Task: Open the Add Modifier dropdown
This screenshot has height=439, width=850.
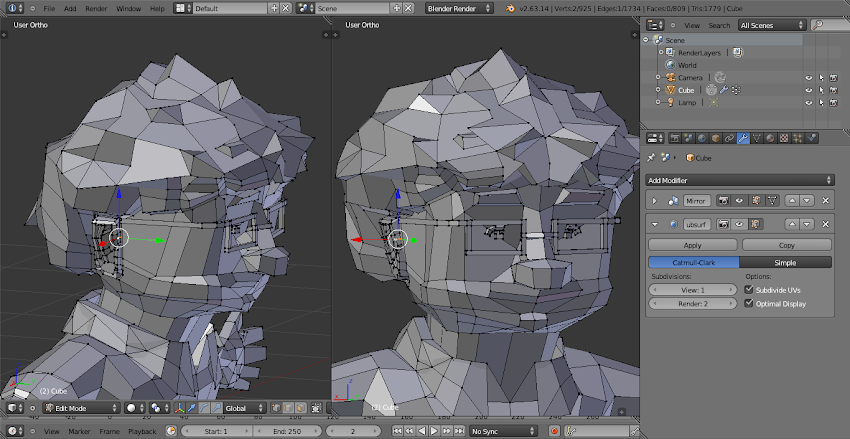Action: [x=740, y=180]
